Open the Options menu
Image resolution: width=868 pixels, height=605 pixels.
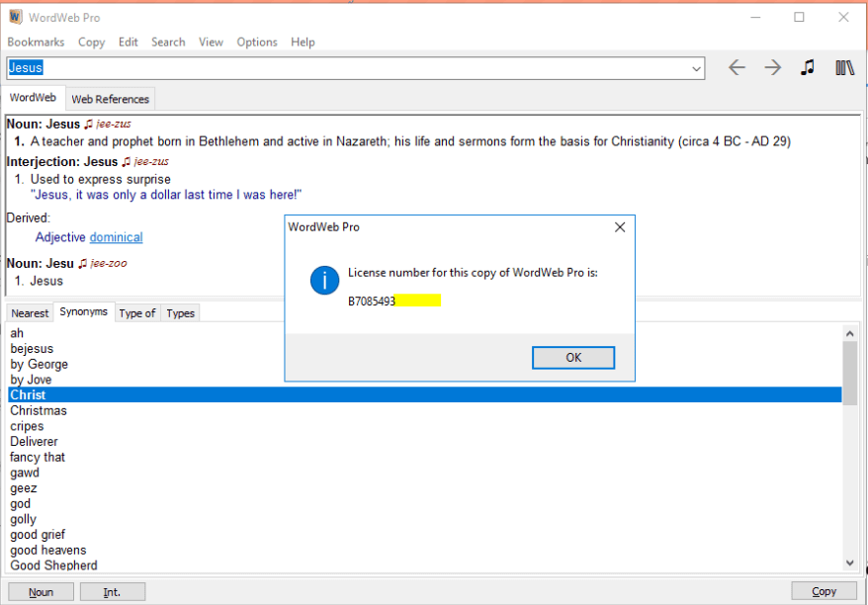click(x=257, y=43)
